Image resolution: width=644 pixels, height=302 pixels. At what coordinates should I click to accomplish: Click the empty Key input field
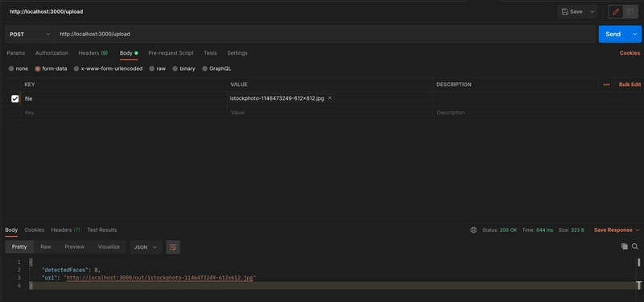coord(124,113)
